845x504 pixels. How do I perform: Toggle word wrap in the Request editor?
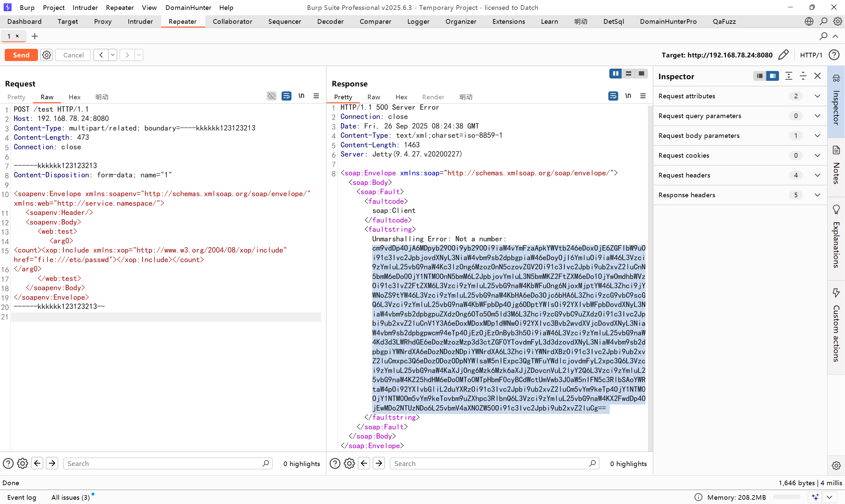(x=287, y=96)
